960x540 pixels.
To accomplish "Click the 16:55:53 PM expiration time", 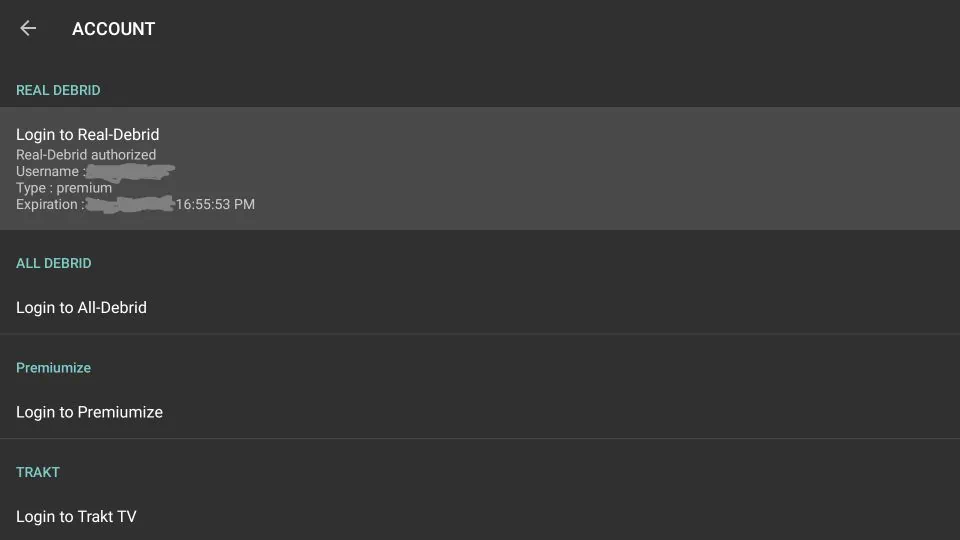I will [x=215, y=205].
